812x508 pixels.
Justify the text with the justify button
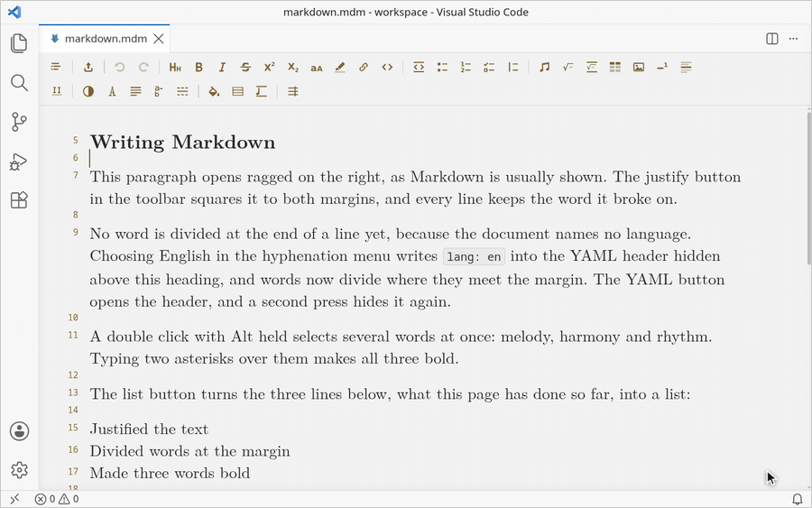[x=135, y=91]
